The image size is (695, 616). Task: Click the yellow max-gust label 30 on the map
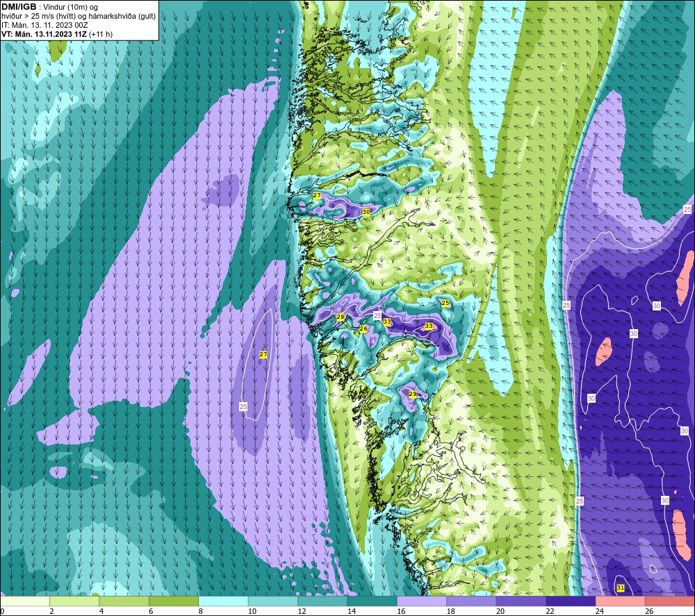click(x=366, y=212)
